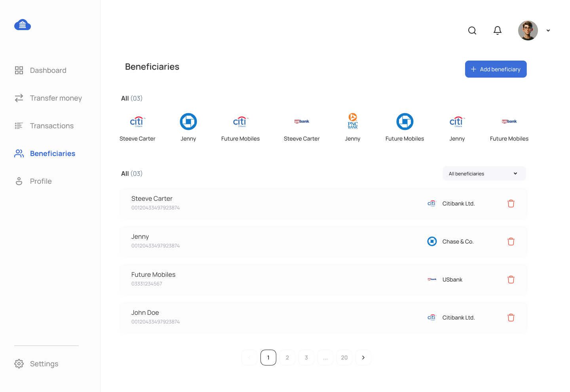Click the pagination ellipsis button
Screen dimensions: 570x392
pyautogui.click(x=325, y=358)
